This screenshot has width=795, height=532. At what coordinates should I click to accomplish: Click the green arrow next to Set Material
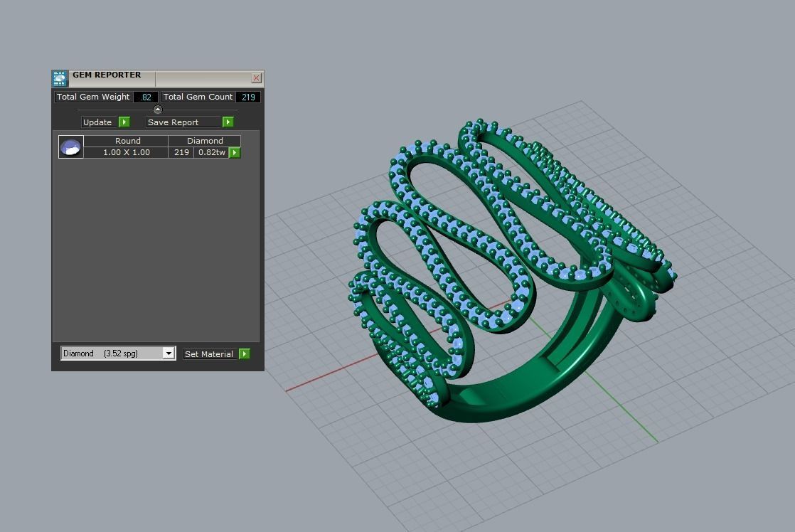(245, 353)
